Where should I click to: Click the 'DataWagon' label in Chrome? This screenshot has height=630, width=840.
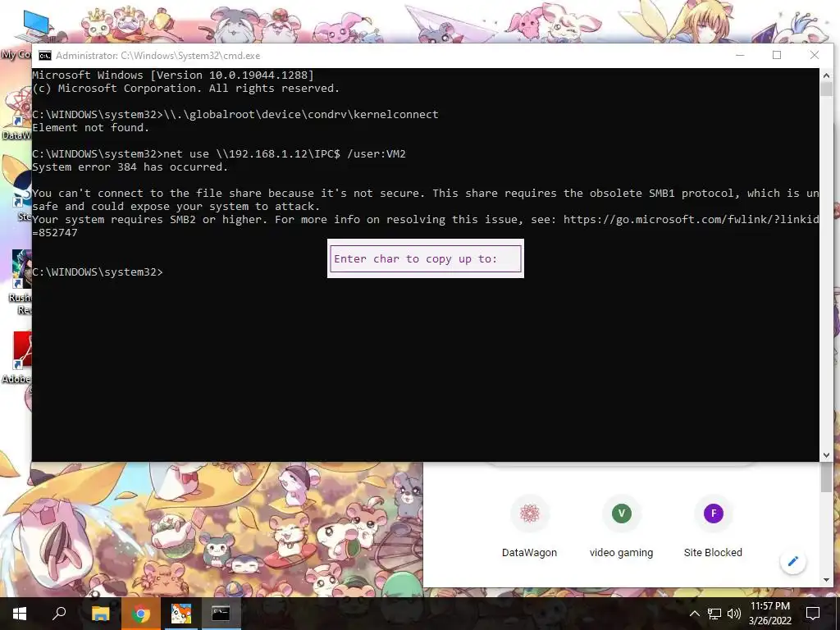pos(529,552)
